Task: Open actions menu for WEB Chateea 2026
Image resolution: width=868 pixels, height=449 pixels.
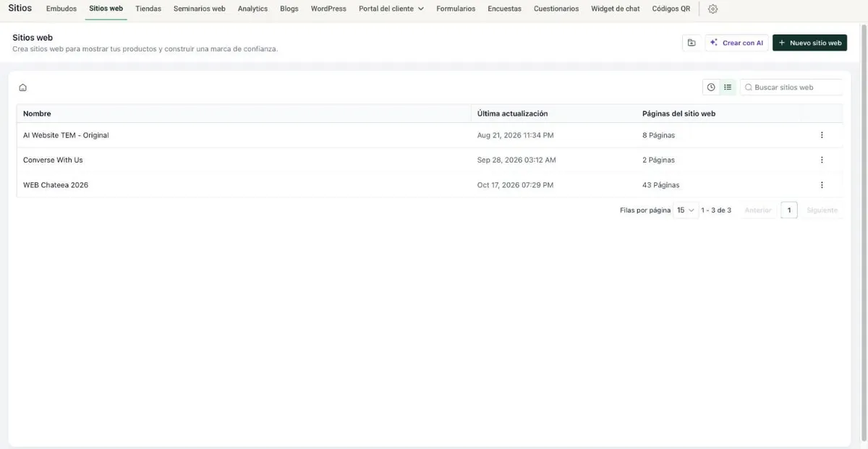Action: [822, 185]
